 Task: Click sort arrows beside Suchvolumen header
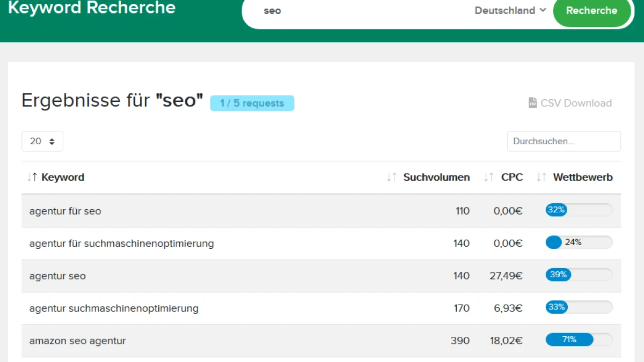[392, 177]
